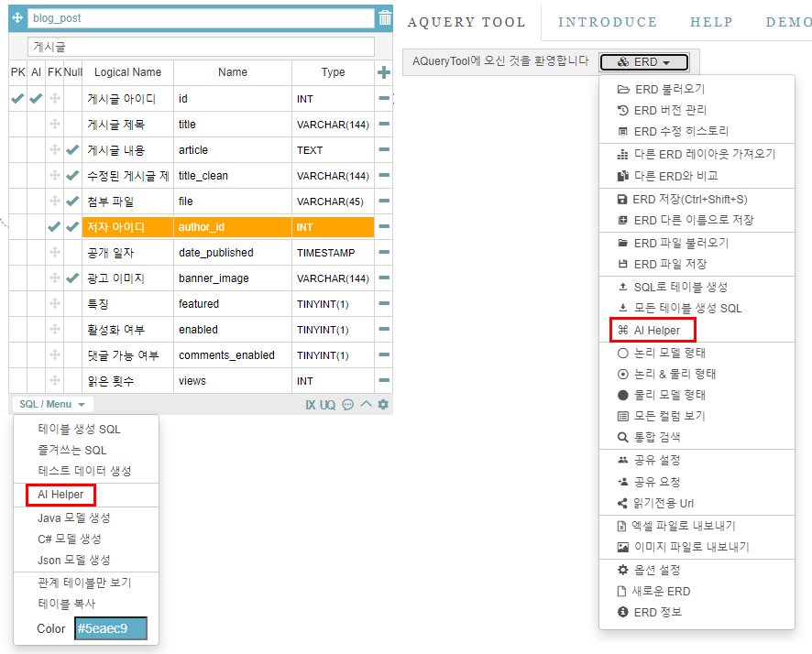Click the trash icon to delete blog_post table
Image resolution: width=812 pixels, height=654 pixels.
tap(385, 17)
